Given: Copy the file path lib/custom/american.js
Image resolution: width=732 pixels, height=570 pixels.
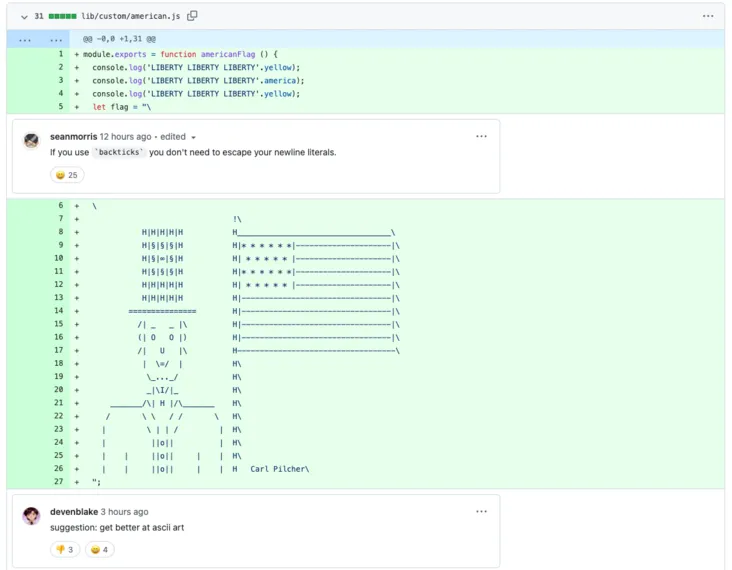Looking at the screenshot, I should click(x=192, y=16).
